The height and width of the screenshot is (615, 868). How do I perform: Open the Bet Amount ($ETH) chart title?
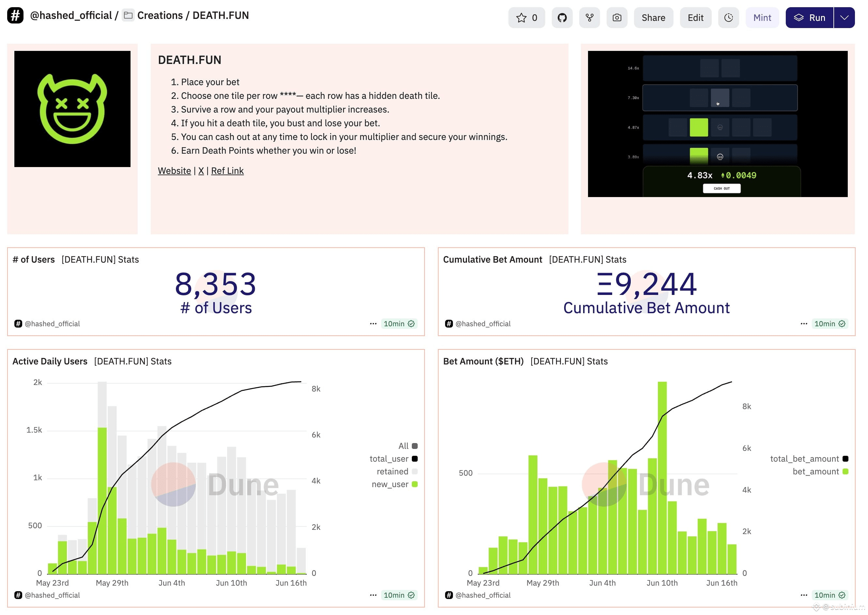coord(483,361)
